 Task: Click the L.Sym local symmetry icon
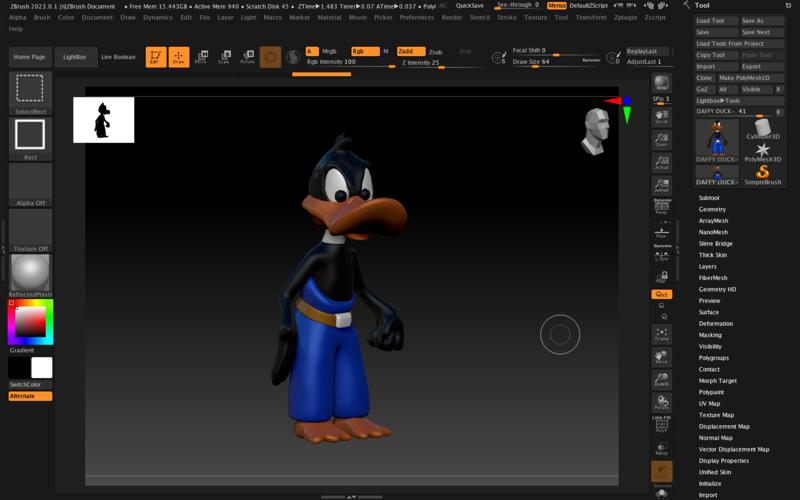click(x=662, y=256)
